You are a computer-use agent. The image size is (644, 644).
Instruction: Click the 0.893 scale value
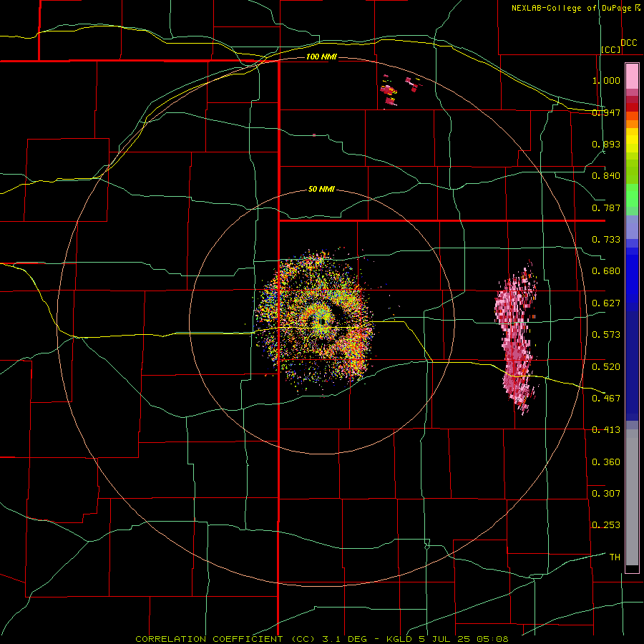[x=606, y=144]
